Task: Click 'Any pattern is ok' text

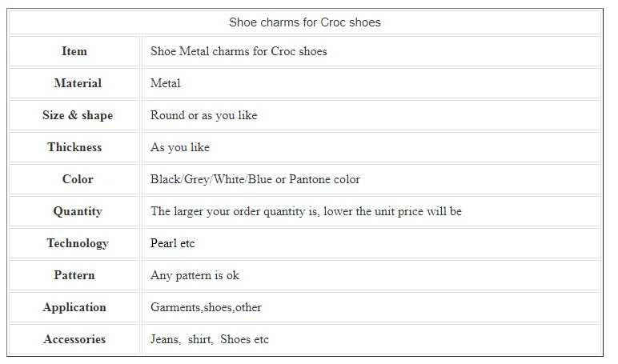Action: (x=195, y=275)
